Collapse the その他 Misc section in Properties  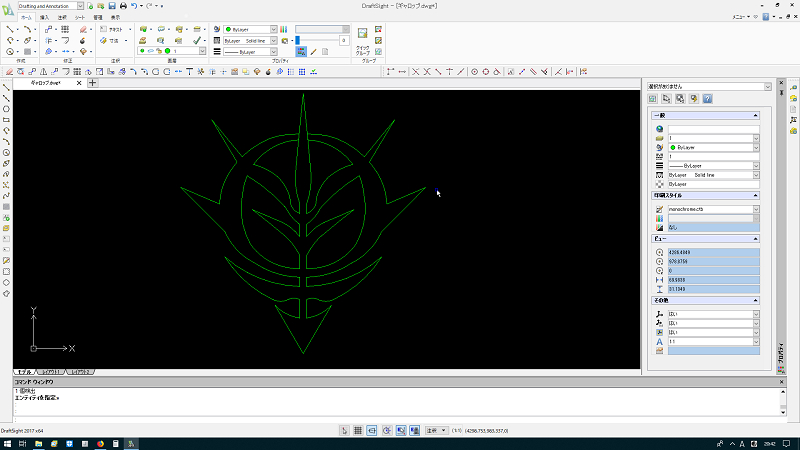755,301
